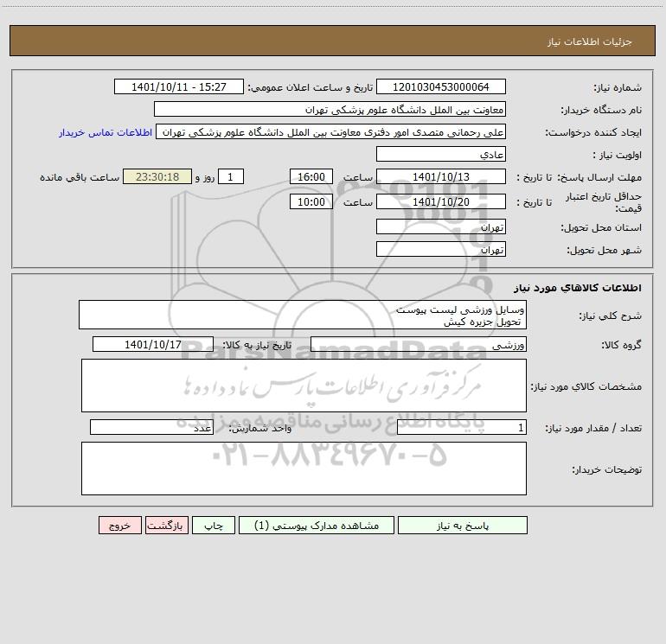Click the remaining time countdown 23:30:18
666x644 pixels.
157,176
